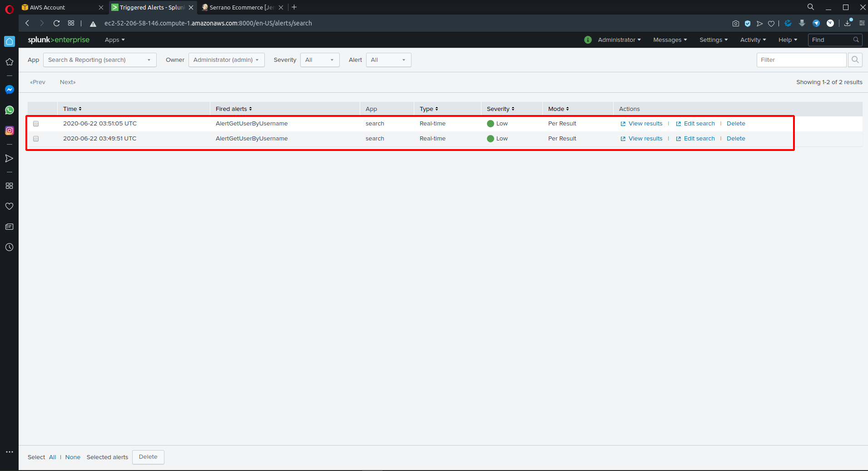This screenshot has height=471, width=868.
Task: Open sidebar speed dial grid icon
Action: tap(10, 186)
